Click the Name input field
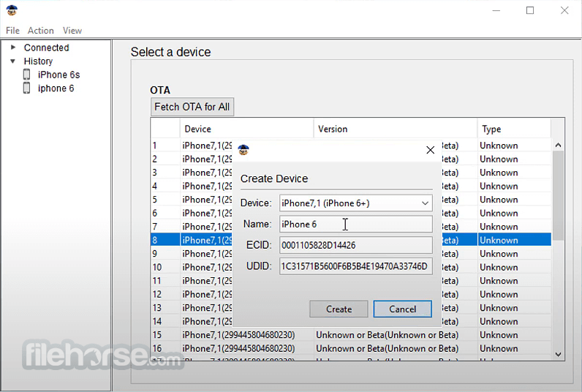 pos(355,225)
